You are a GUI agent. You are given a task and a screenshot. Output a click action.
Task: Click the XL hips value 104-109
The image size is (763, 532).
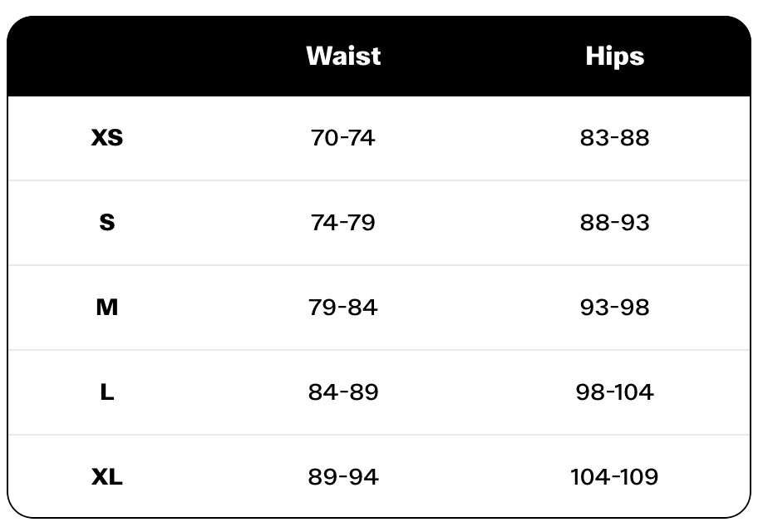click(x=614, y=477)
